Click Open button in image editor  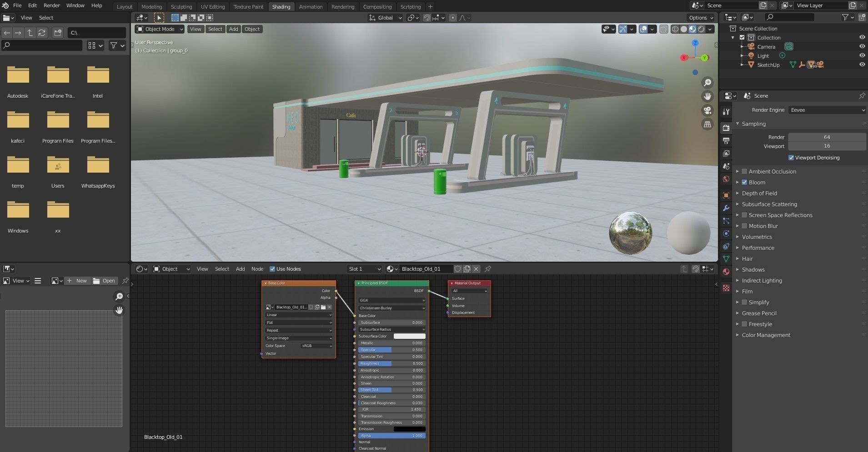point(104,281)
